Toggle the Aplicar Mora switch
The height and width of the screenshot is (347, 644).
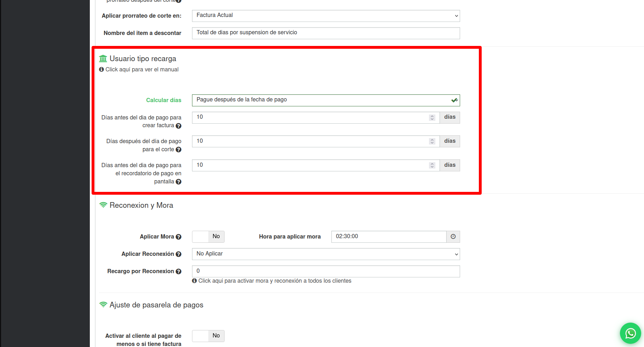tap(208, 237)
